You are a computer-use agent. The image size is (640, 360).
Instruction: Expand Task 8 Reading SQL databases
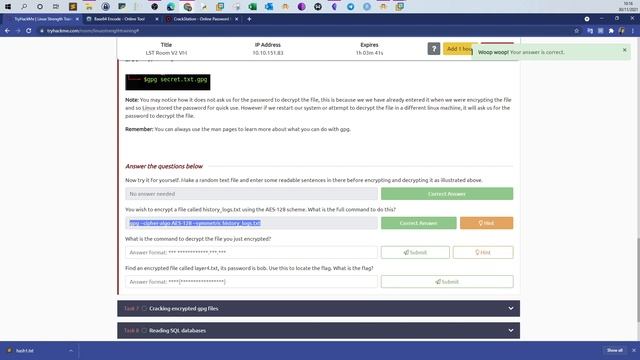(x=318, y=331)
